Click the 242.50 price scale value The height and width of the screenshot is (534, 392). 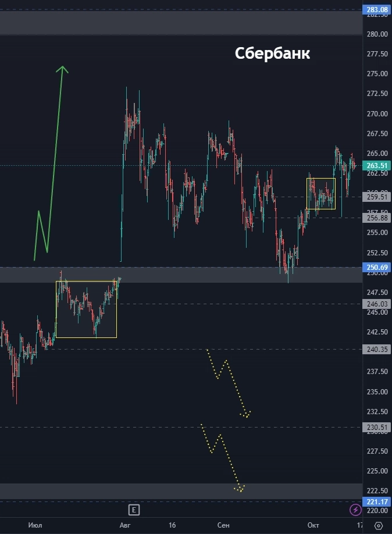click(377, 332)
